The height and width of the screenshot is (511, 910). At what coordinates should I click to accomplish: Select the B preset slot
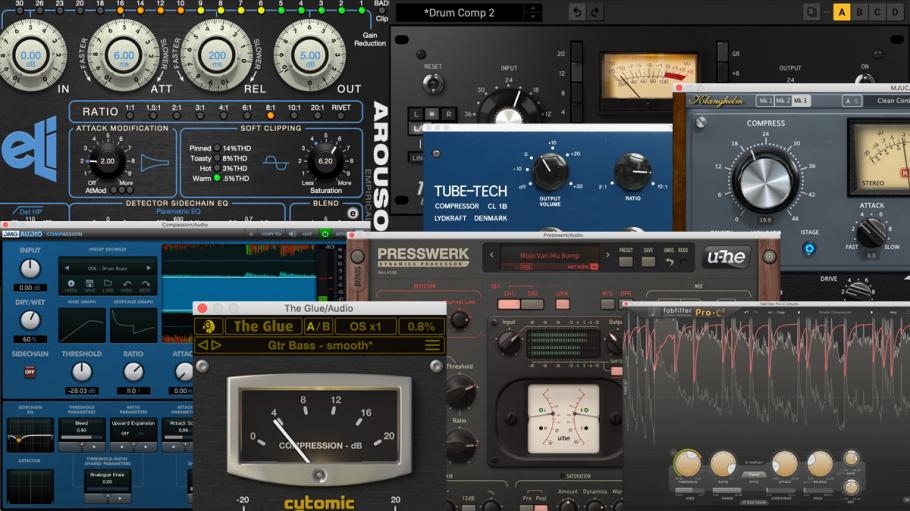click(x=860, y=12)
